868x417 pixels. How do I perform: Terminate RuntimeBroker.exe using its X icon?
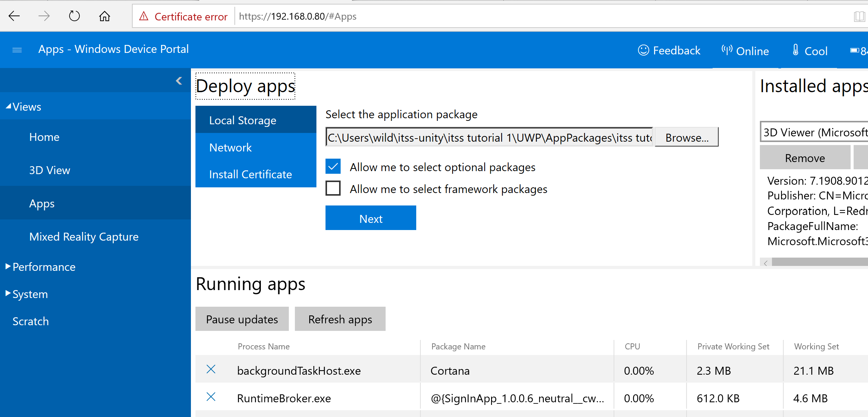(x=211, y=397)
